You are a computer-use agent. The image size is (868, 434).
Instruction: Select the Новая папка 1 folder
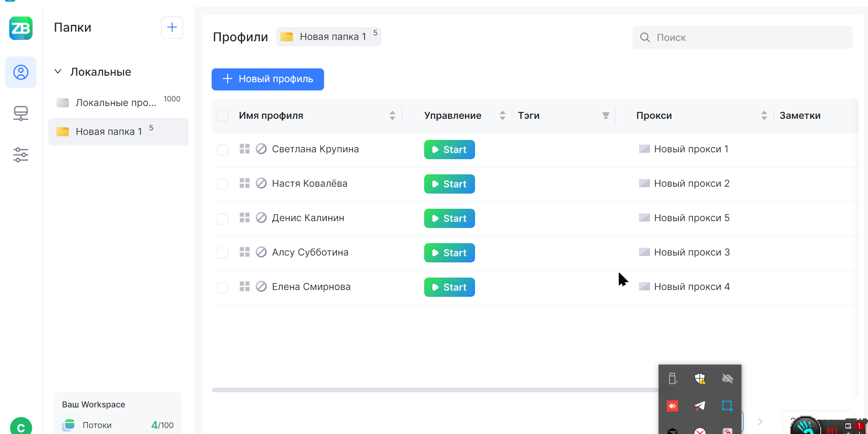pyautogui.click(x=109, y=132)
